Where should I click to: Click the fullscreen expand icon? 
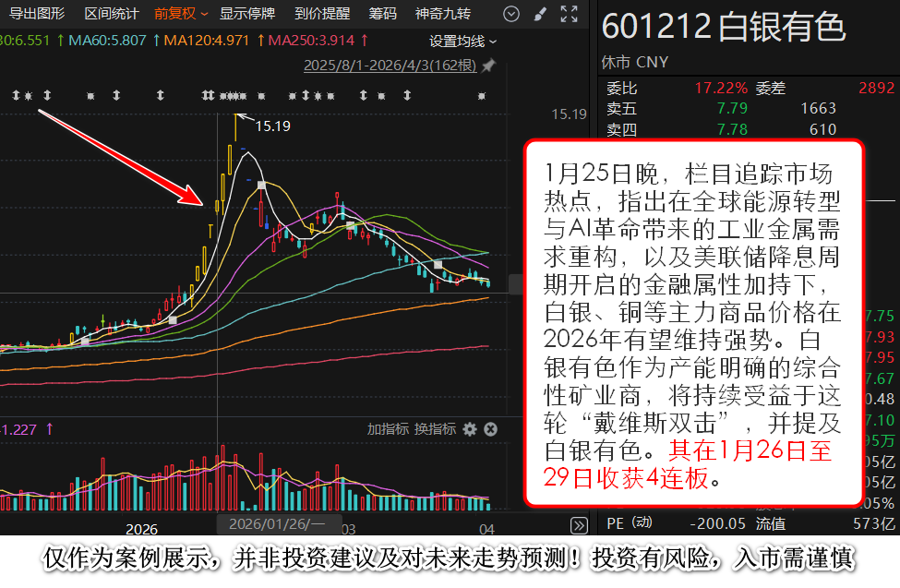570,14
